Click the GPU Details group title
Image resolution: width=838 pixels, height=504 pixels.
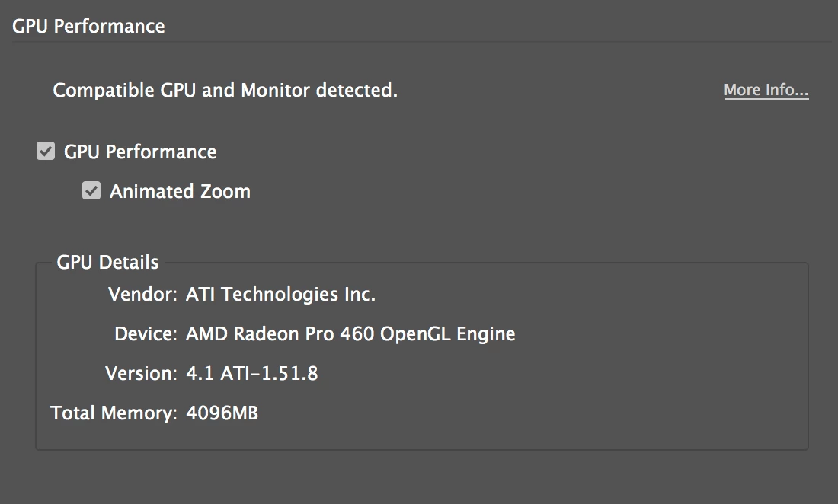[x=107, y=263]
